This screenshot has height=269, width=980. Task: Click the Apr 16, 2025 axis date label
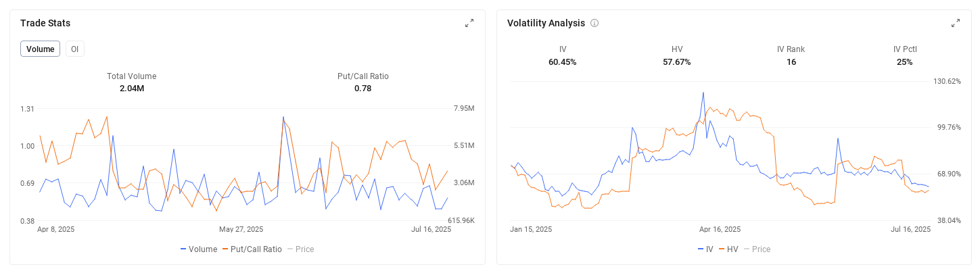(x=720, y=229)
